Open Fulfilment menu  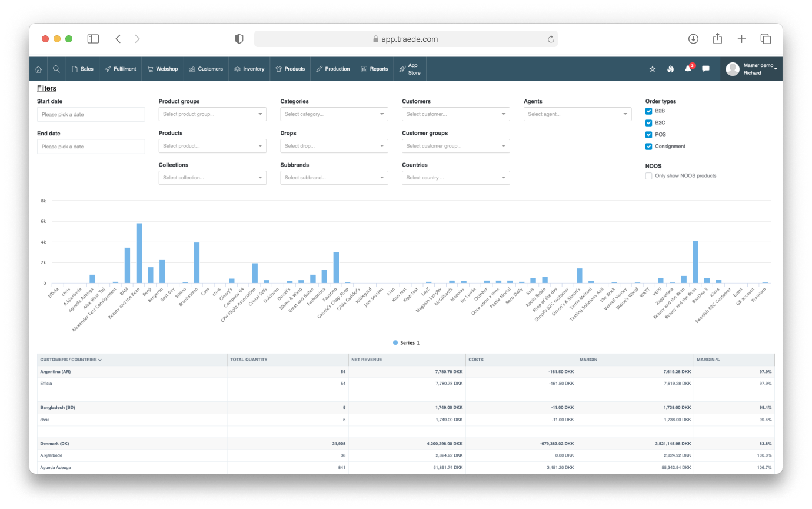point(121,69)
